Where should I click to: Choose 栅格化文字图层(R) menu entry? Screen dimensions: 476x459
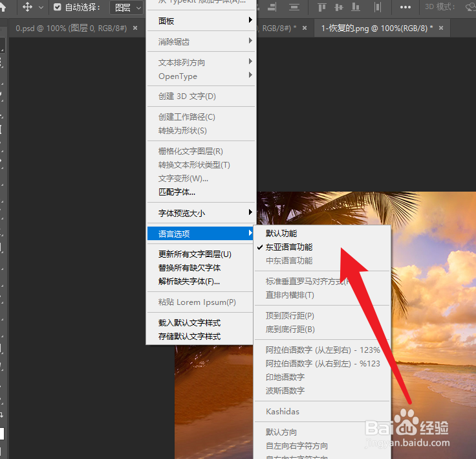200,151
